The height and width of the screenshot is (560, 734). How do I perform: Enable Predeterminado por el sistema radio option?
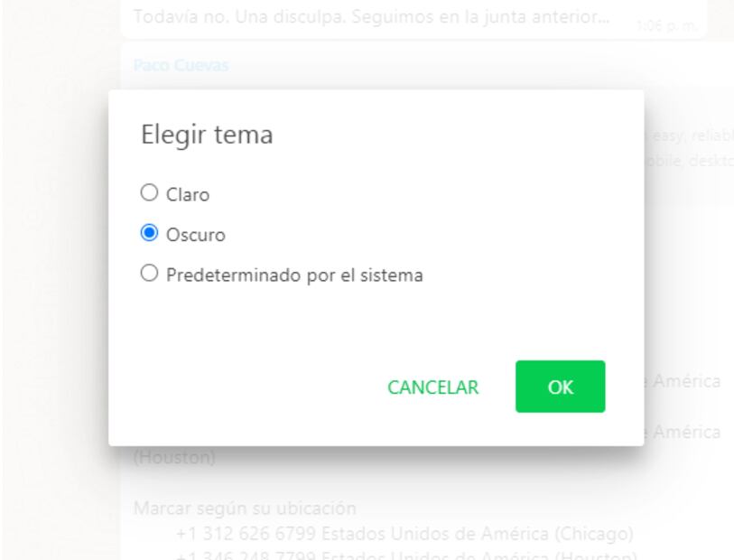[149, 273]
